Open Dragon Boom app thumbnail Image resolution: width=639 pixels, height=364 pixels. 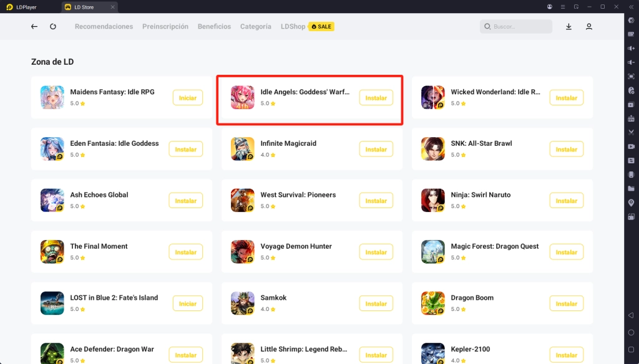click(433, 303)
